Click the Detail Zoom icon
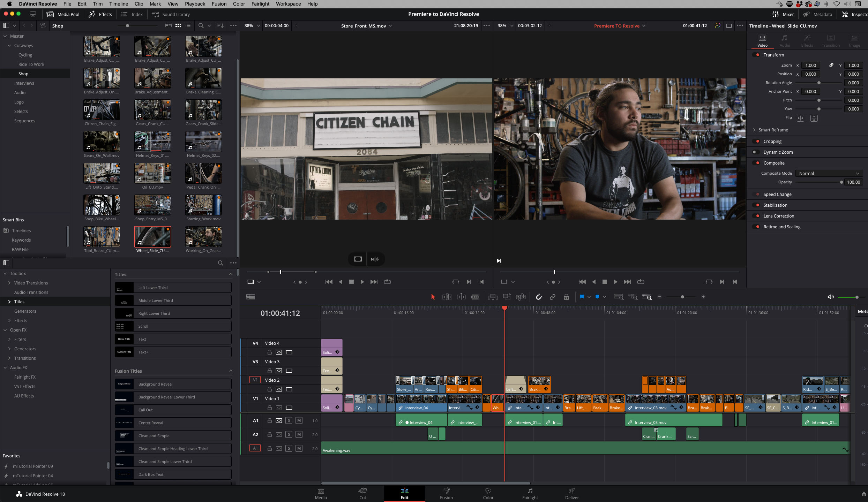868x502 pixels. (633, 297)
